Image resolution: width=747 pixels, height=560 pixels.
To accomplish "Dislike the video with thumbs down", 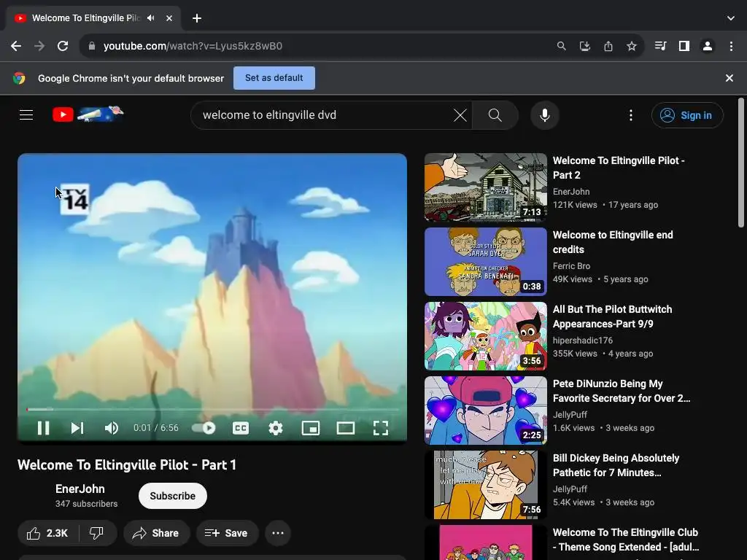I will point(97,533).
